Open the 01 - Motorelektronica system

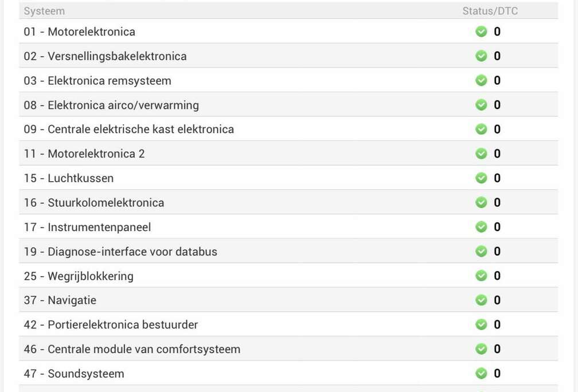[79, 32]
